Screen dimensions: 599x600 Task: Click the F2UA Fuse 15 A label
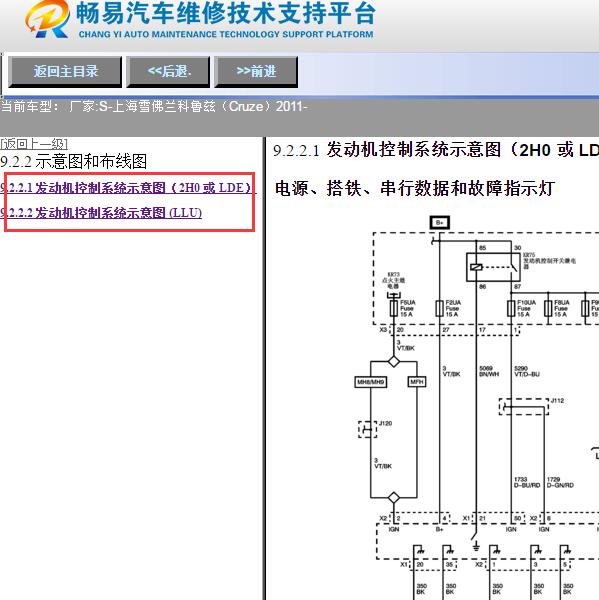(453, 308)
